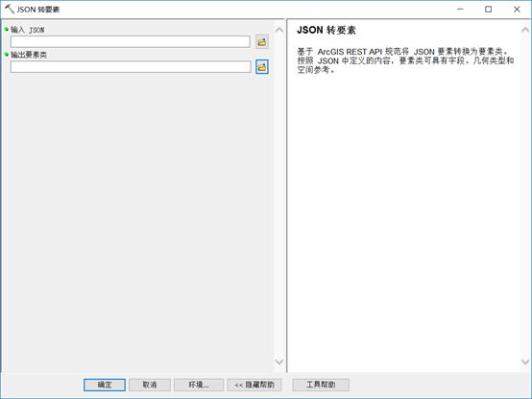Click scroll down arrow of parameters pane
The width and height of the screenshot is (532, 399).
point(279,362)
